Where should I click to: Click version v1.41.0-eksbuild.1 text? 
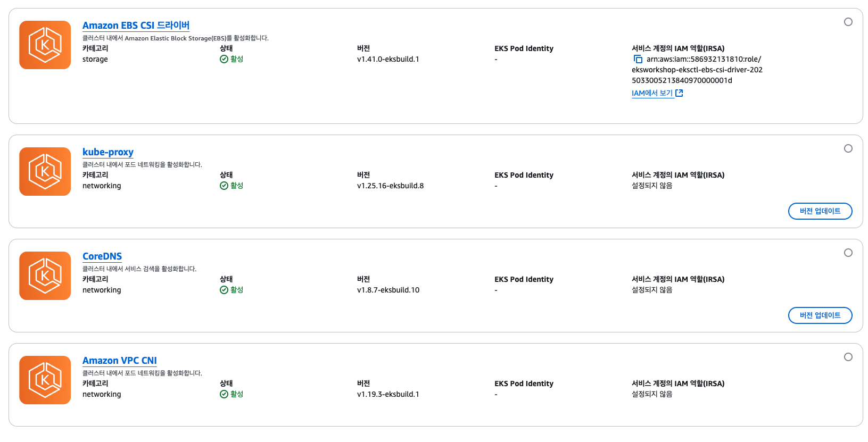[388, 59]
